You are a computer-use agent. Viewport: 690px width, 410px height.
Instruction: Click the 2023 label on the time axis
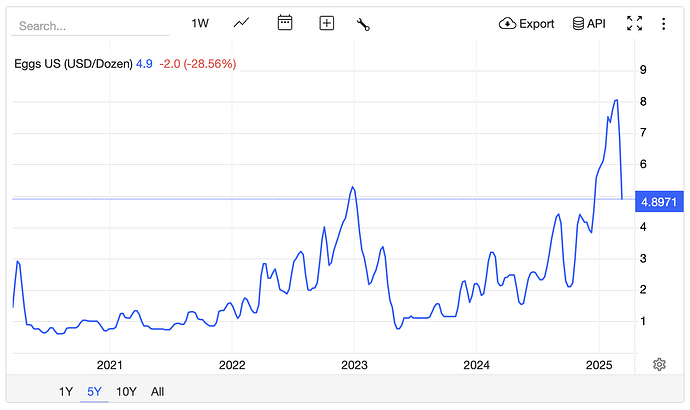(355, 364)
